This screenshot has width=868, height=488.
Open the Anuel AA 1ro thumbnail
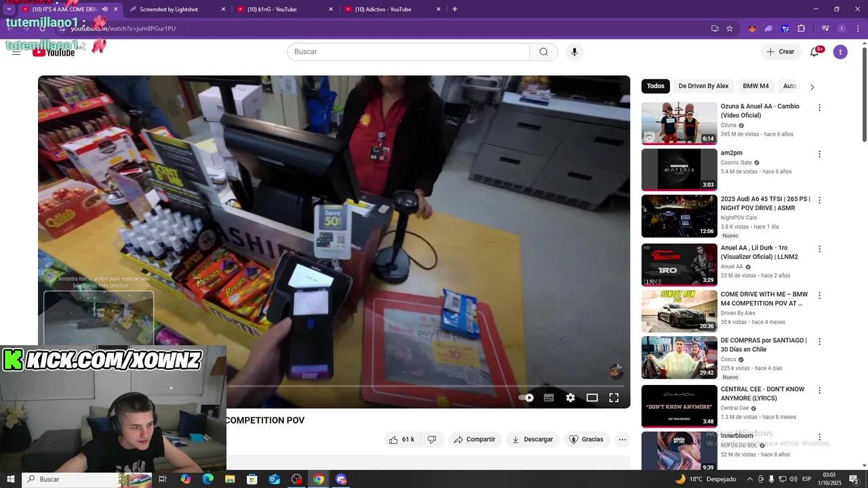[x=679, y=265]
